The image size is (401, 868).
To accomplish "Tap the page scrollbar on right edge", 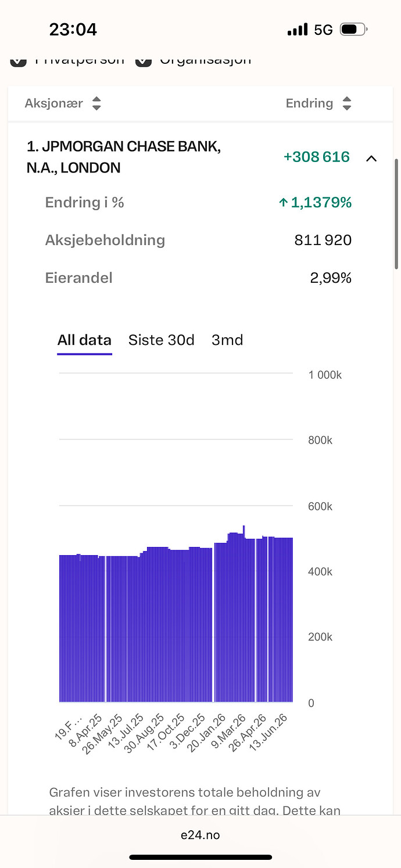I will 396,213.
